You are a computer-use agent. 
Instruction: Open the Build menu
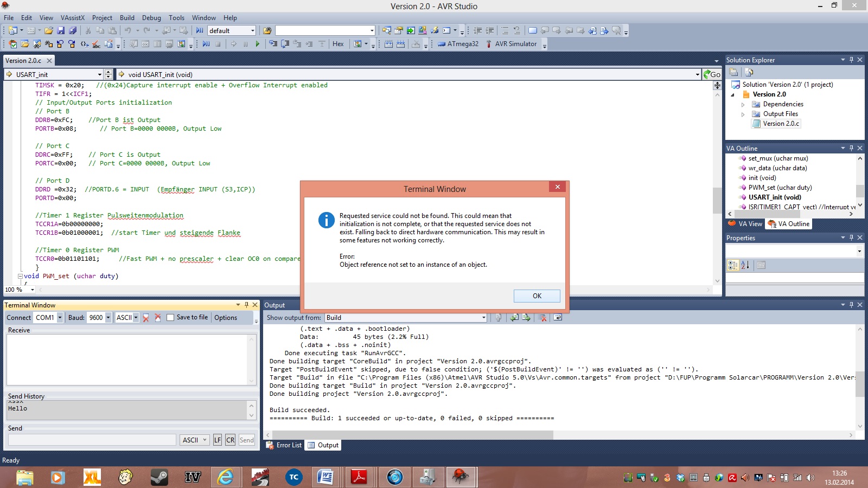pos(127,17)
